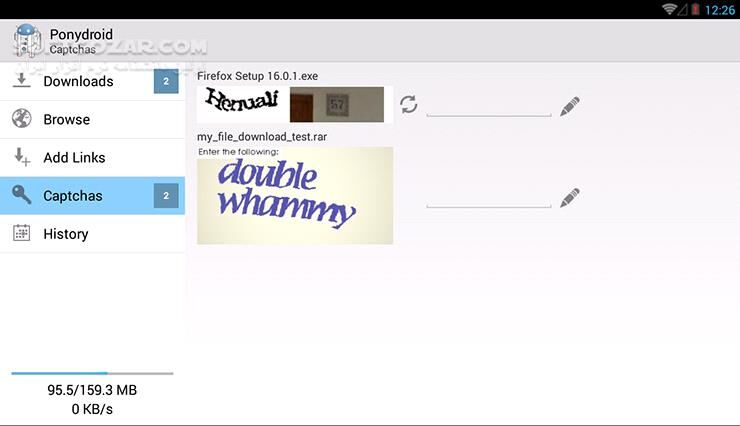Focus the Firefox Setup captcha text field
This screenshot has height=426, width=740.
point(488,106)
